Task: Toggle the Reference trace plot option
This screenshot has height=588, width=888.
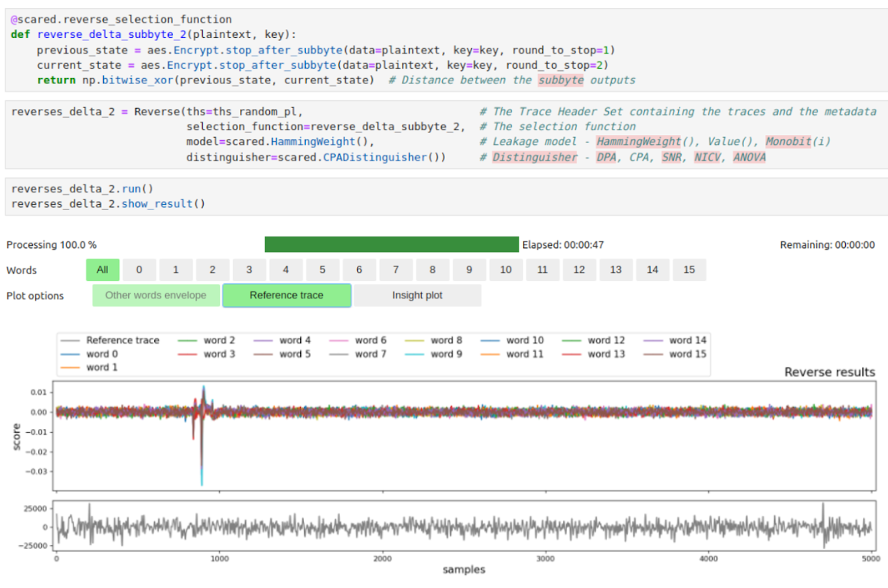Action: (286, 295)
